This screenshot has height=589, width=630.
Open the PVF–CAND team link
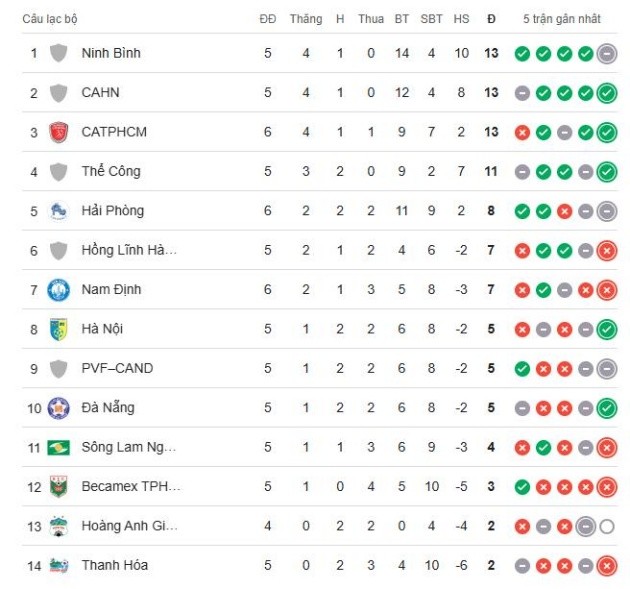pos(117,369)
